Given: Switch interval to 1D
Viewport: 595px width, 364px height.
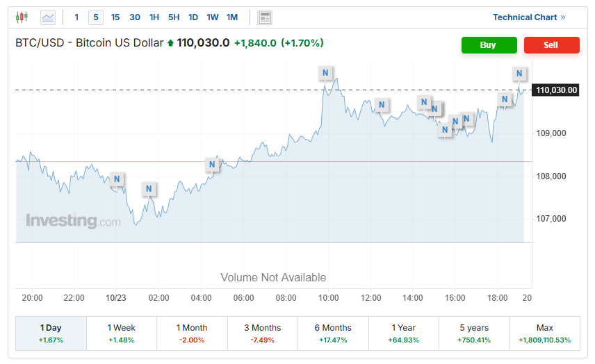Looking at the screenshot, I should tap(193, 17).
